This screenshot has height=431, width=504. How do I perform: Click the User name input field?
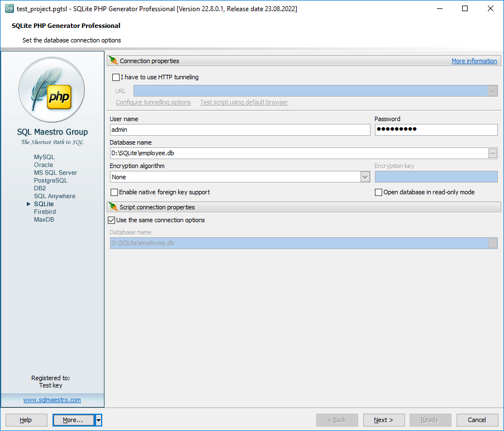(240, 130)
